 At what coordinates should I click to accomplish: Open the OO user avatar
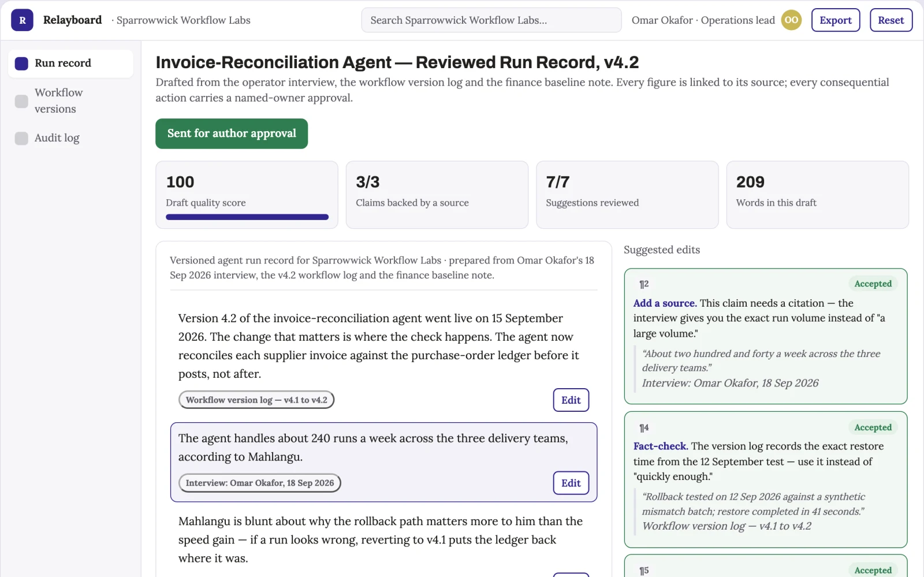coord(791,20)
